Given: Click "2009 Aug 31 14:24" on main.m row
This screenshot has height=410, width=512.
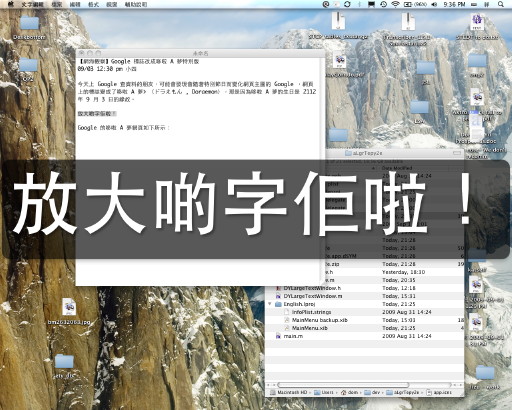Looking at the screenshot, I should tap(407, 336).
